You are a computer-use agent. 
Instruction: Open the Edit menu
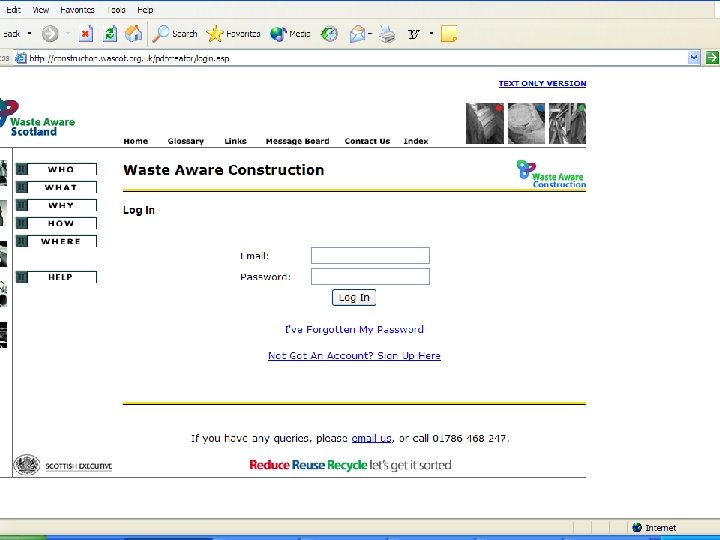tap(13, 10)
